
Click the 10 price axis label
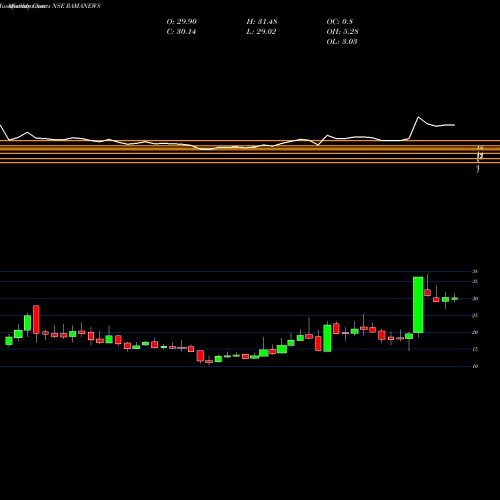(475, 366)
